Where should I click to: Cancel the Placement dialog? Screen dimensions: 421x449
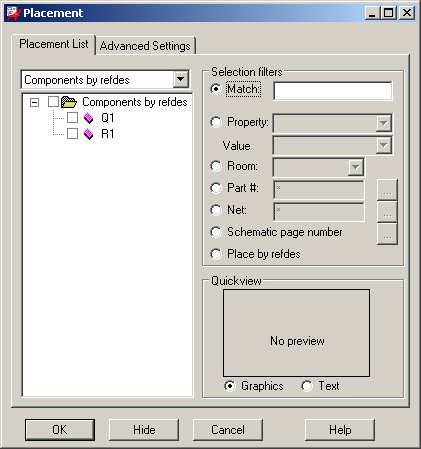tap(228, 430)
